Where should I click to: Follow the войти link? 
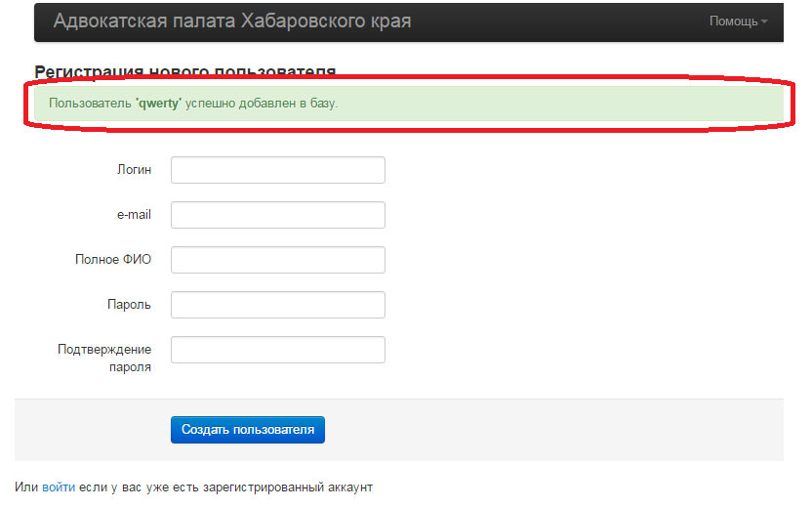(x=59, y=487)
